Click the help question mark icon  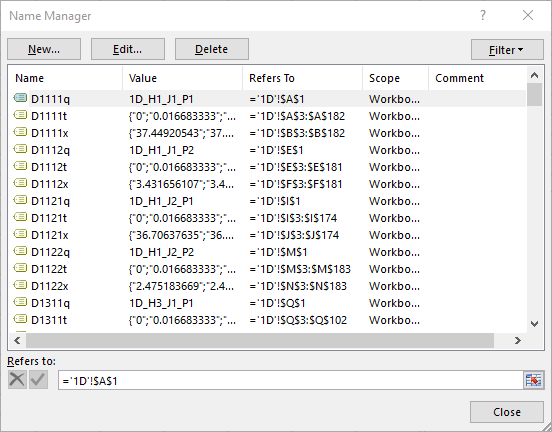pyautogui.click(x=483, y=15)
